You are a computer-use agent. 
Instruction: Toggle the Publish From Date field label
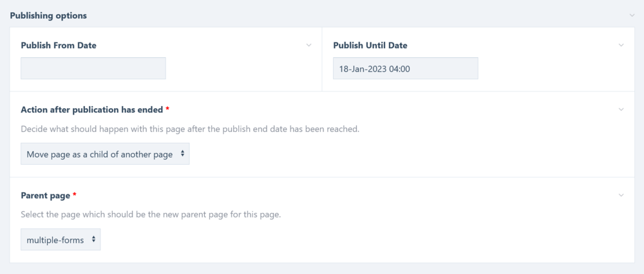click(59, 46)
